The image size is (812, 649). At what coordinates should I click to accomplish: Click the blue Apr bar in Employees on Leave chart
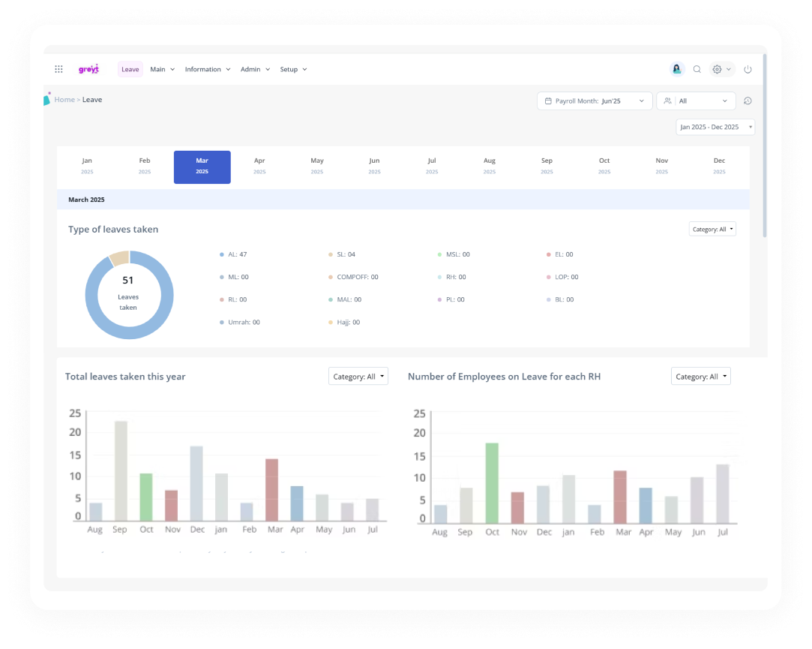pyautogui.click(x=646, y=506)
